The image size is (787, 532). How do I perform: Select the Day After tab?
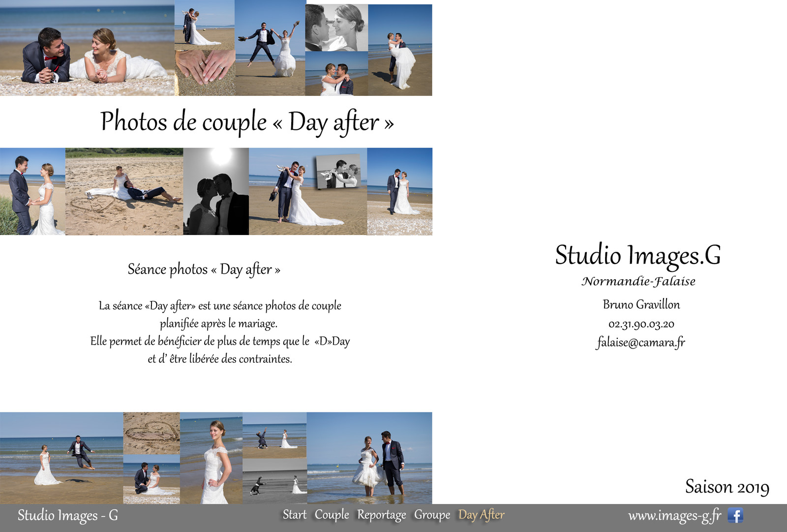click(x=481, y=515)
